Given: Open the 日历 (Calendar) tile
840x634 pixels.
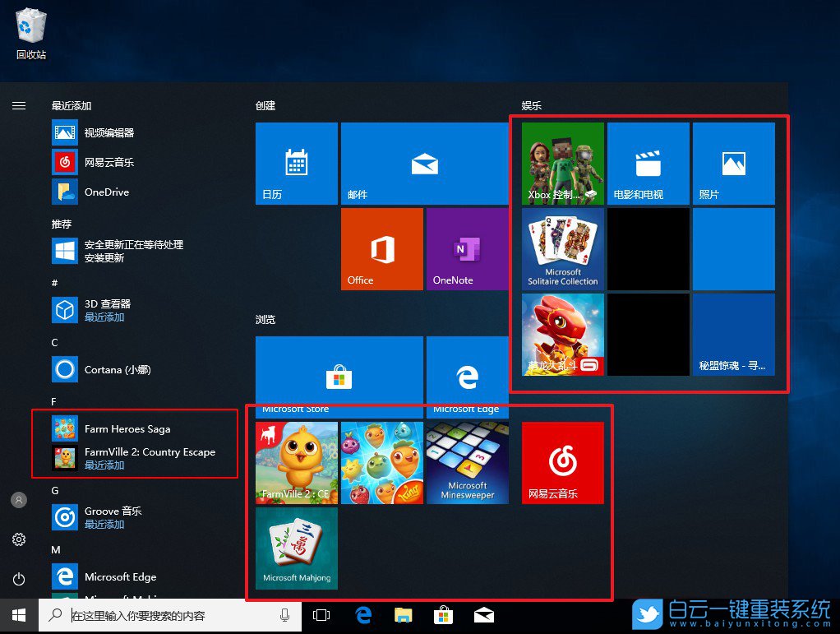Looking at the screenshot, I should pos(296,163).
